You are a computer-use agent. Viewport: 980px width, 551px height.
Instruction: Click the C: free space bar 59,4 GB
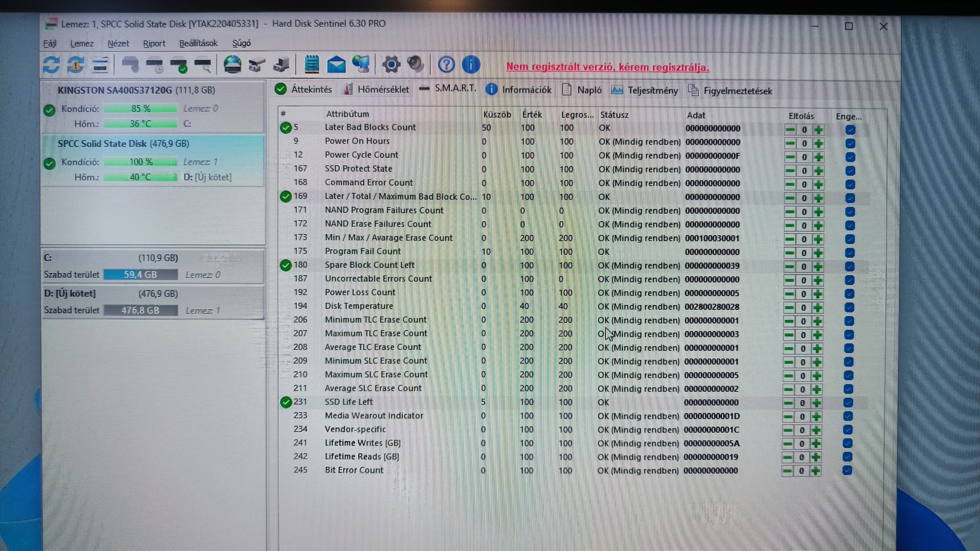(141, 274)
